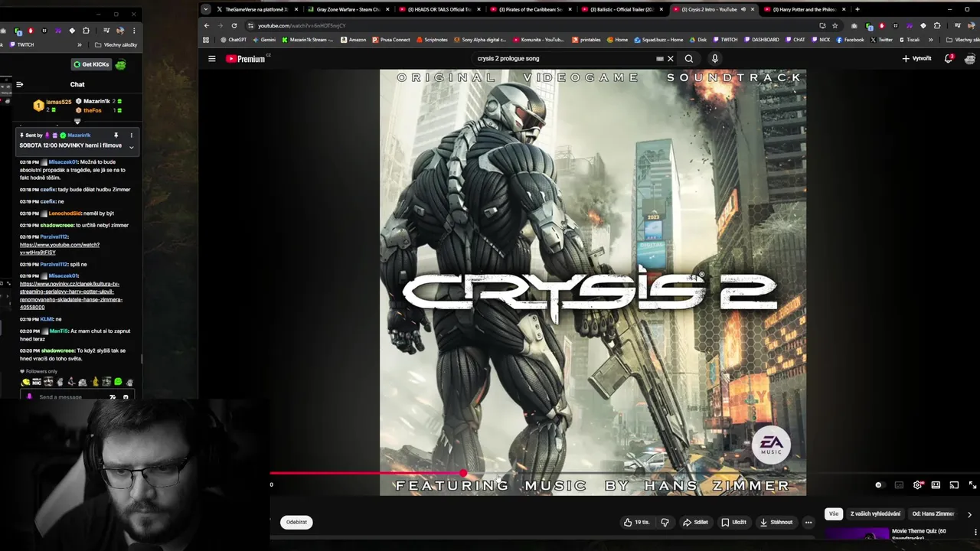The width and height of the screenshot is (980, 551).
Task: Collapse the Kick chat panel icon
Action: click(x=19, y=84)
